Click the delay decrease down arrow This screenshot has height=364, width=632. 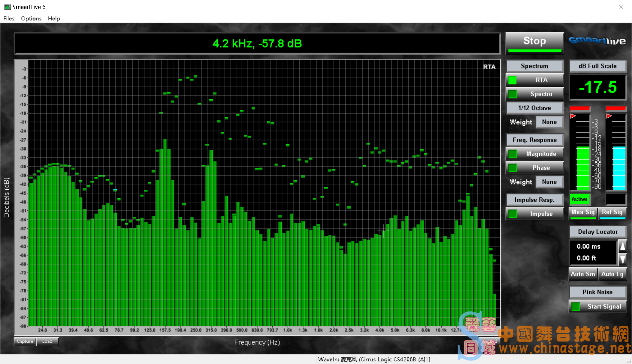[623, 259]
